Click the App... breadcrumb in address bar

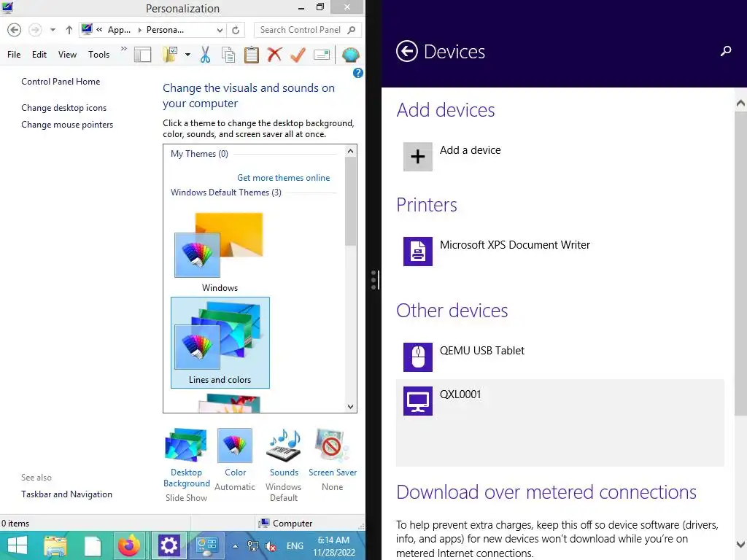pos(119,30)
